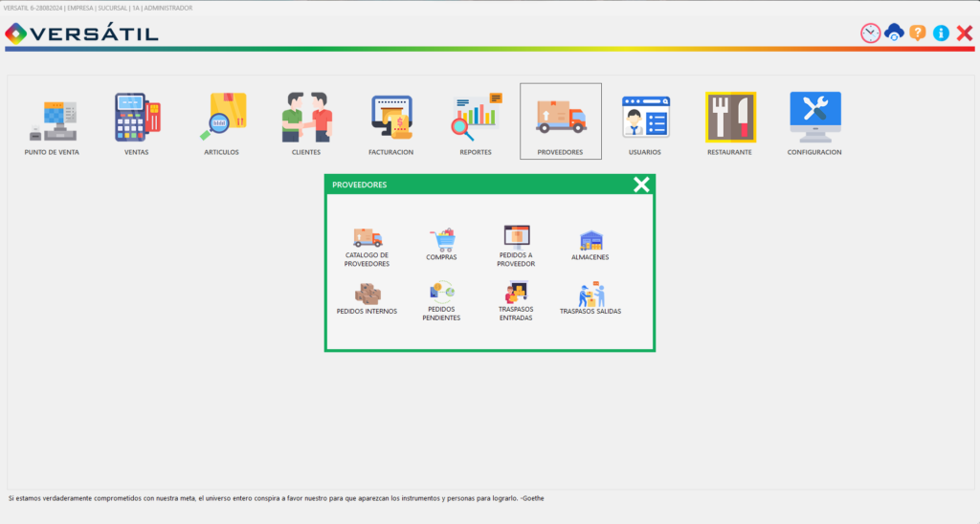Click the clock icon in header
The height and width of the screenshot is (524, 980).
871,33
